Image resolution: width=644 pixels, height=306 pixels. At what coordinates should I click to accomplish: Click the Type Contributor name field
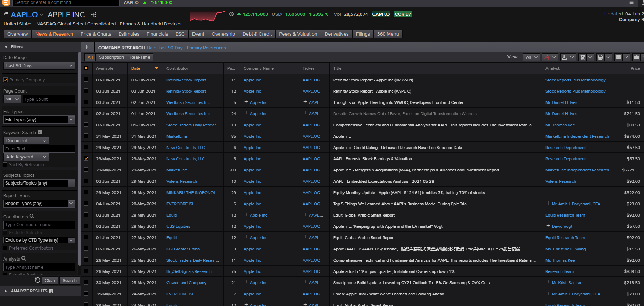(39, 225)
